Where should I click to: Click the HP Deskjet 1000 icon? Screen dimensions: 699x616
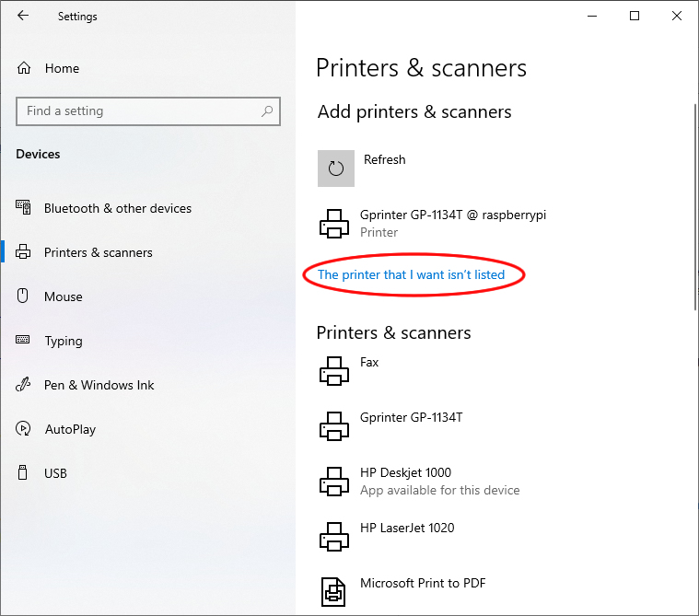tap(334, 482)
